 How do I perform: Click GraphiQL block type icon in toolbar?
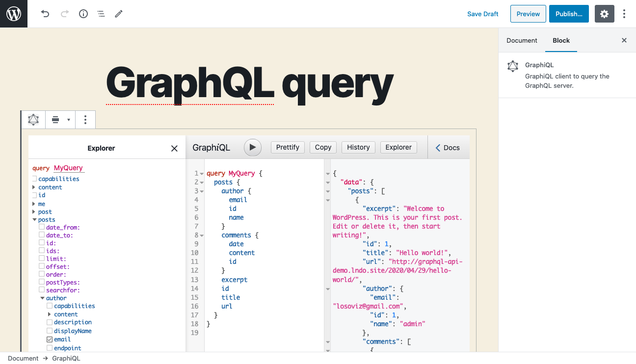(33, 120)
